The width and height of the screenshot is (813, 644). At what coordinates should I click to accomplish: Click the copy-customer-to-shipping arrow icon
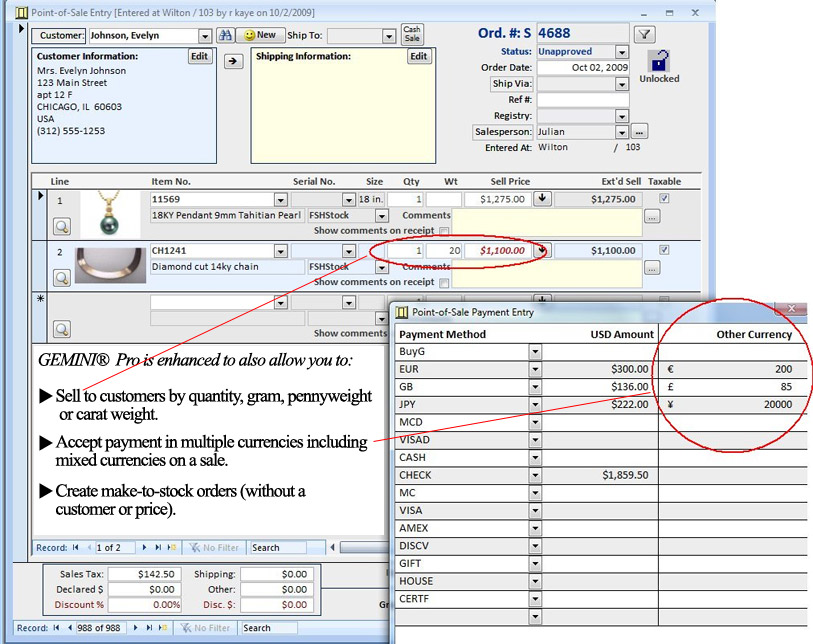(233, 60)
